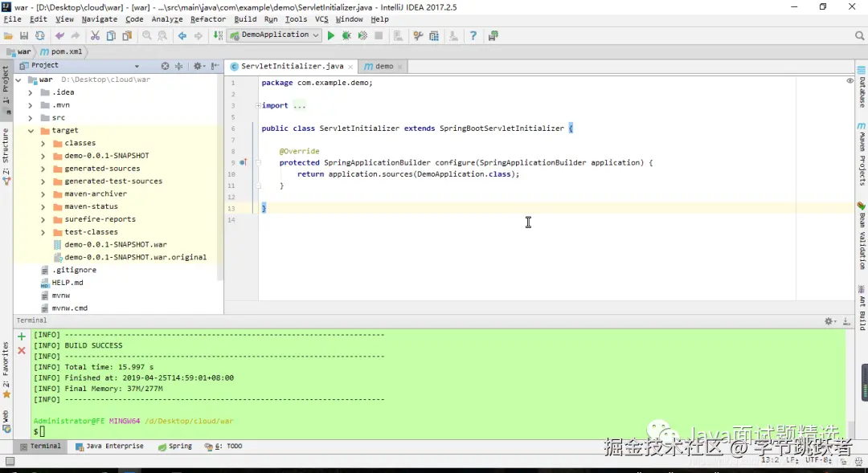Start debugging with the bug icon
Image resolution: width=868 pixels, height=473 pixels.
(346, 36)
